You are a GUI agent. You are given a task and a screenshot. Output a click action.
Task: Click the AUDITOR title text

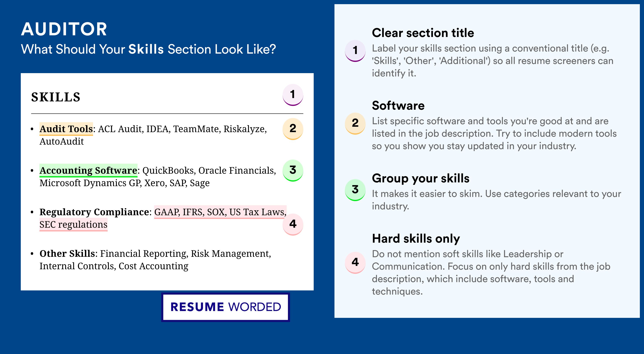pos(64,29)
